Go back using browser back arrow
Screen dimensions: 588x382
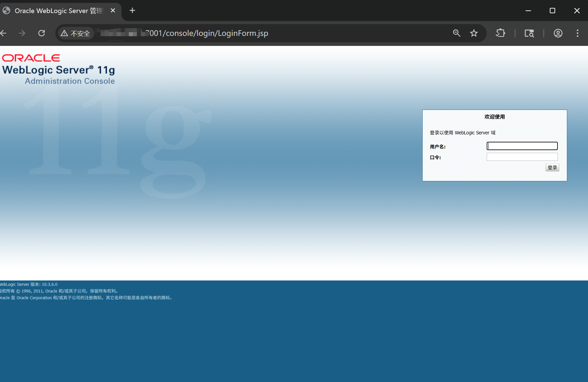coord(3,33)
